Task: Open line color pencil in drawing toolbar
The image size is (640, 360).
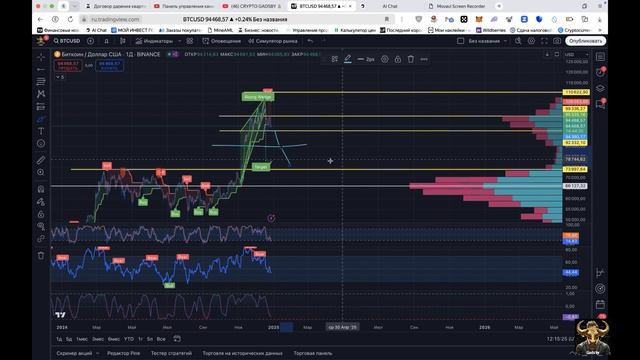Action: pyautogui.click(x=347, y=59)
